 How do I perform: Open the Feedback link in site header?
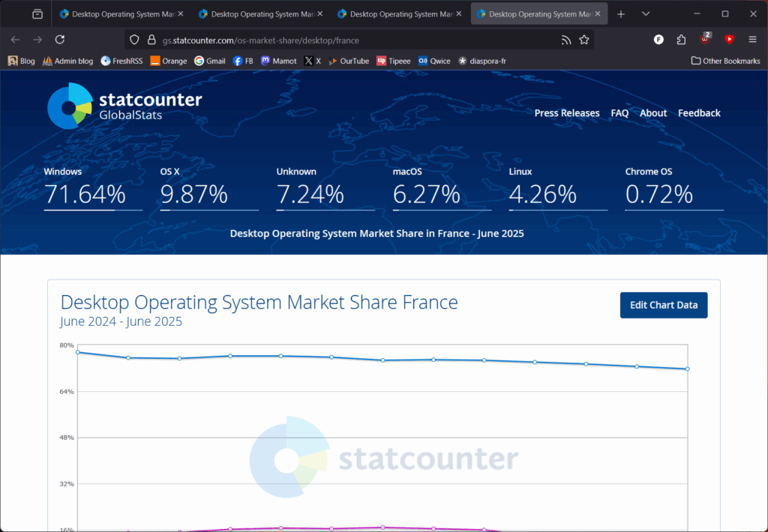[x=699, y=113]
